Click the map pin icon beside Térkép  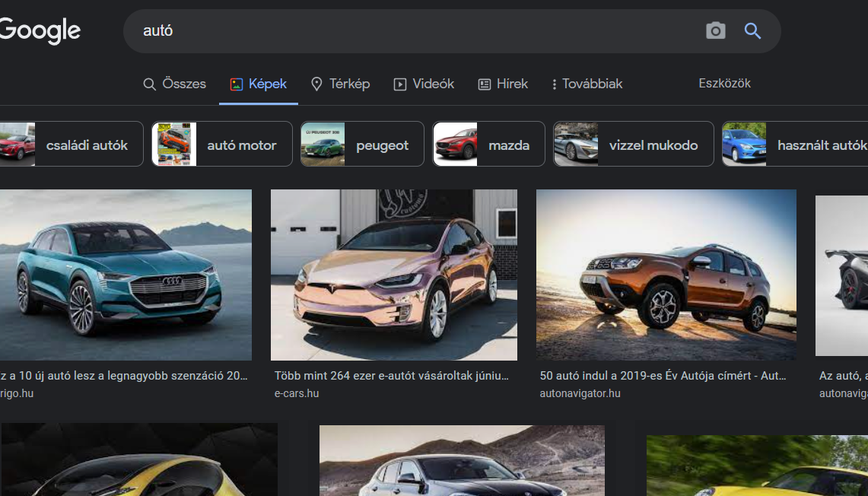pos(316,84)
